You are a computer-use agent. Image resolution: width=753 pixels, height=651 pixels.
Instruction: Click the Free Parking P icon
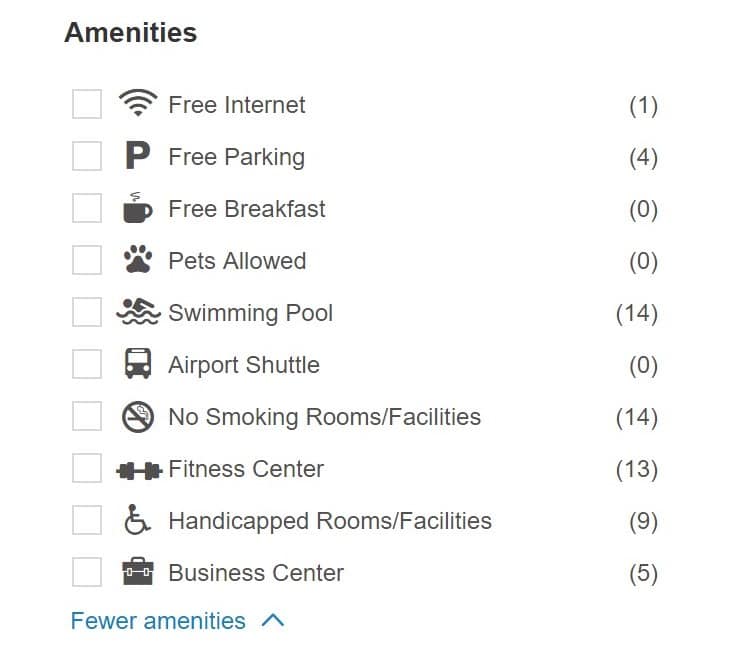(x=137, y=155)
